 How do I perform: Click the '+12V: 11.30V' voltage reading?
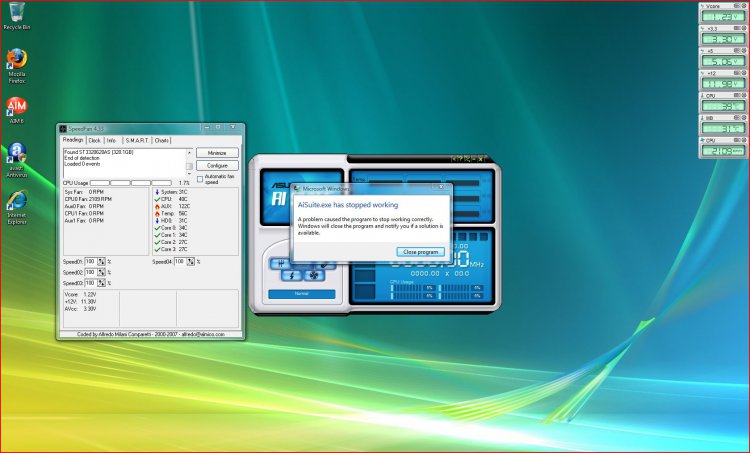80,302
